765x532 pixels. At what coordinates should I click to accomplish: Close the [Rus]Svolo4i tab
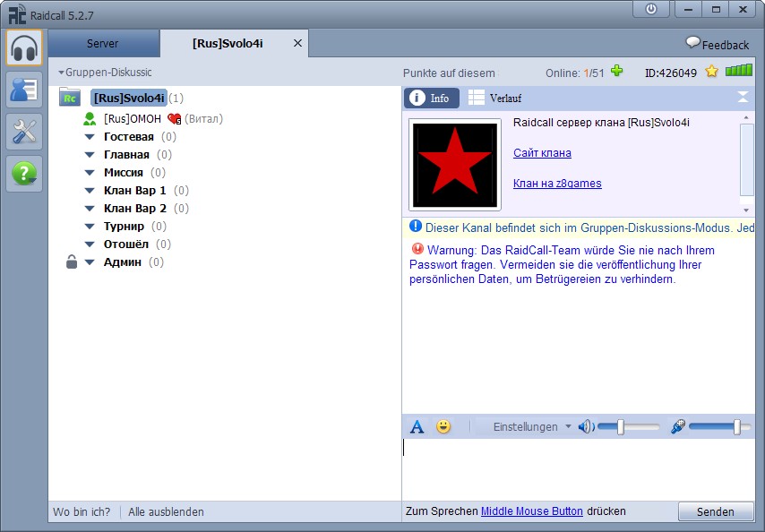pos(297,43)
